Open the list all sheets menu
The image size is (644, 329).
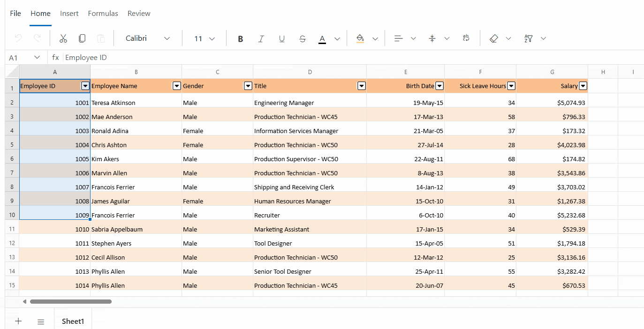pos(41,322)
